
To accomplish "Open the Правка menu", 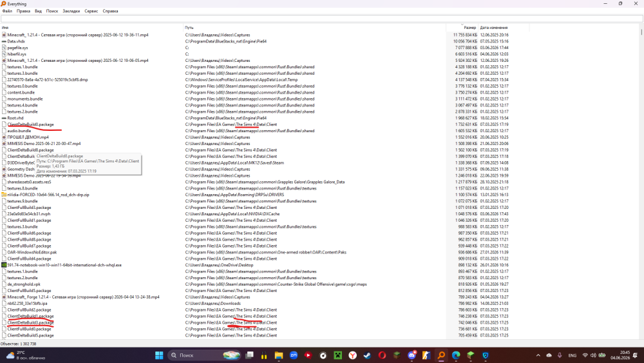I will point(23,11).
